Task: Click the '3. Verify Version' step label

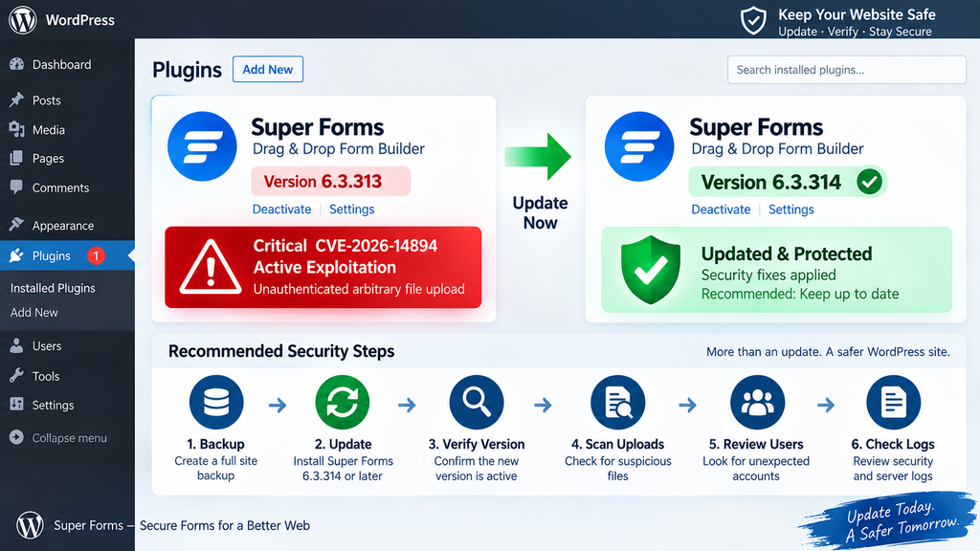Action: (477, 444)
